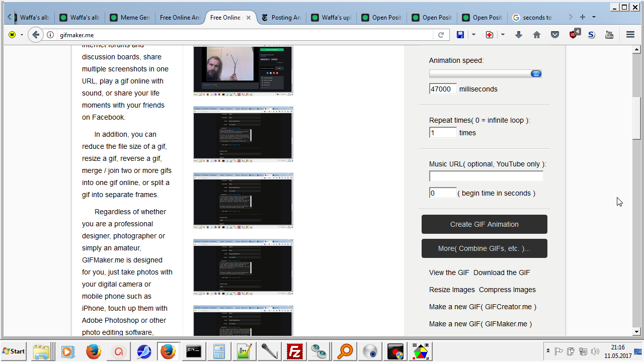644x362 pixels.
Task: Open the Start menu
Action: coord(14,351)
